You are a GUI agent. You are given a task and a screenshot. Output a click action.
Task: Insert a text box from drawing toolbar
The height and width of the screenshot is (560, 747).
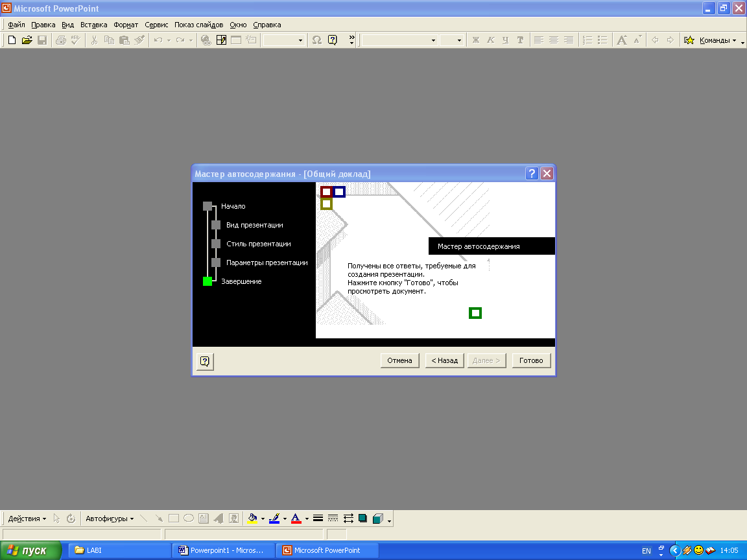[x=204, y=519]
